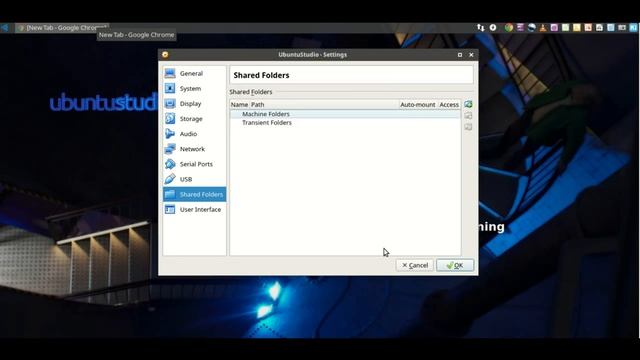
Task: Open the General settings category
Action: coord(194,73)
